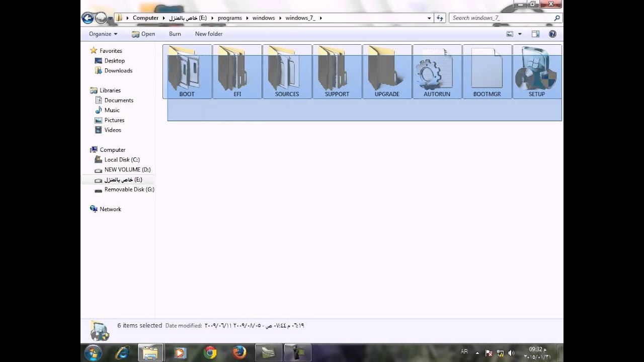644x362 pixels.
Task: Select the UPGRADE folder
Action: pos(386,71)
